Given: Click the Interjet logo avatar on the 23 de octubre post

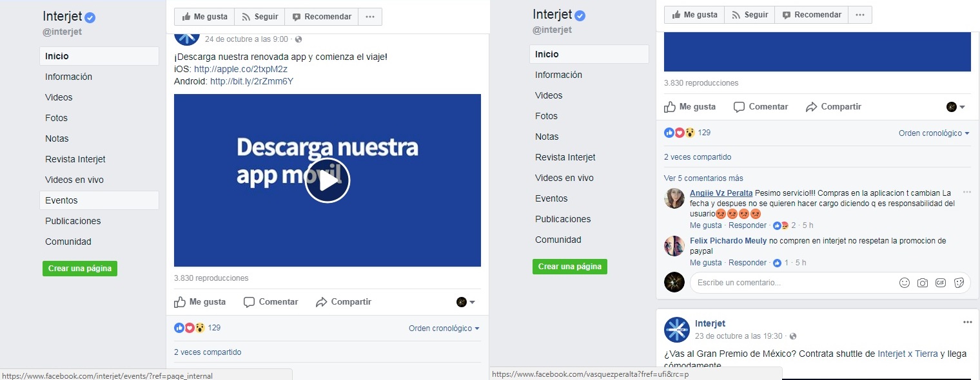Looking at the screenshot, I should [x=677, y=330].
